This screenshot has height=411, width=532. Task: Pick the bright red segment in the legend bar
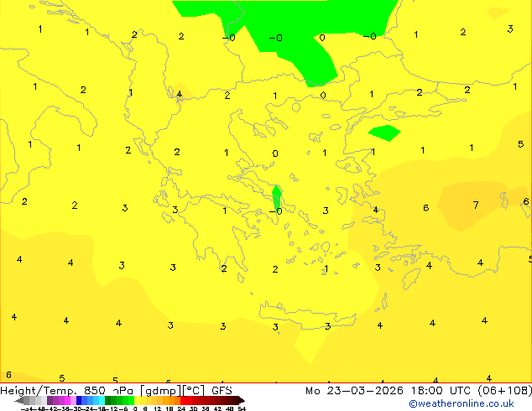183,400
